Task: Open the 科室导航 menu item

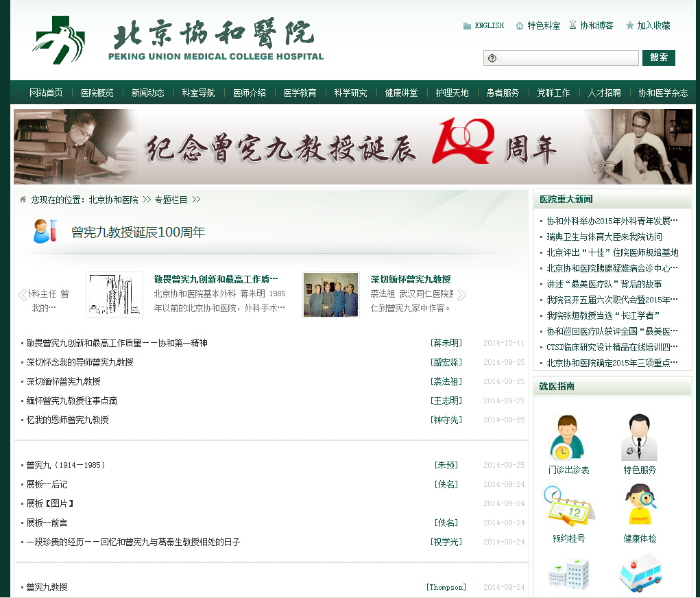Action: tap(198, 93)
